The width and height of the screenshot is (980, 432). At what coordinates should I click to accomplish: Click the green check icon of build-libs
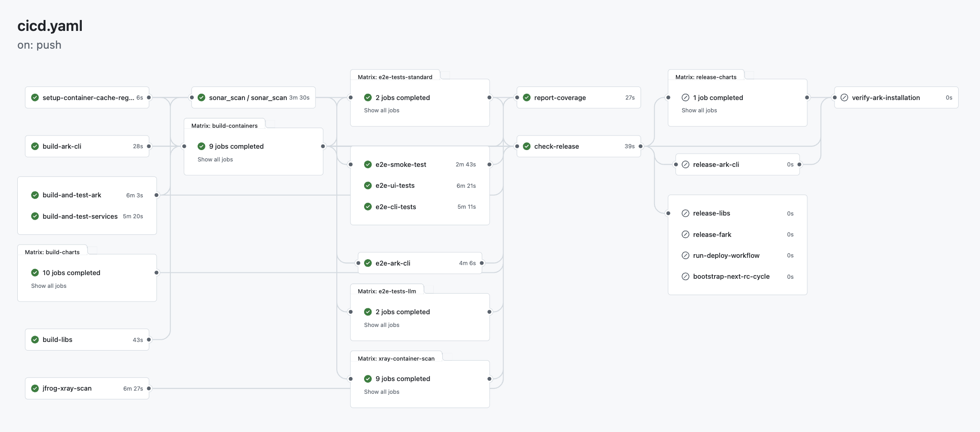(x=35, y=340)
